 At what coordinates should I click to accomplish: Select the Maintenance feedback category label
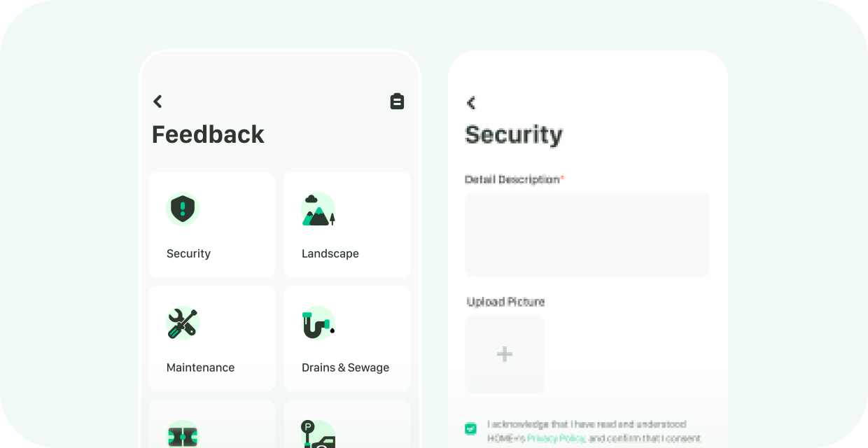click(x=200, y=367)
